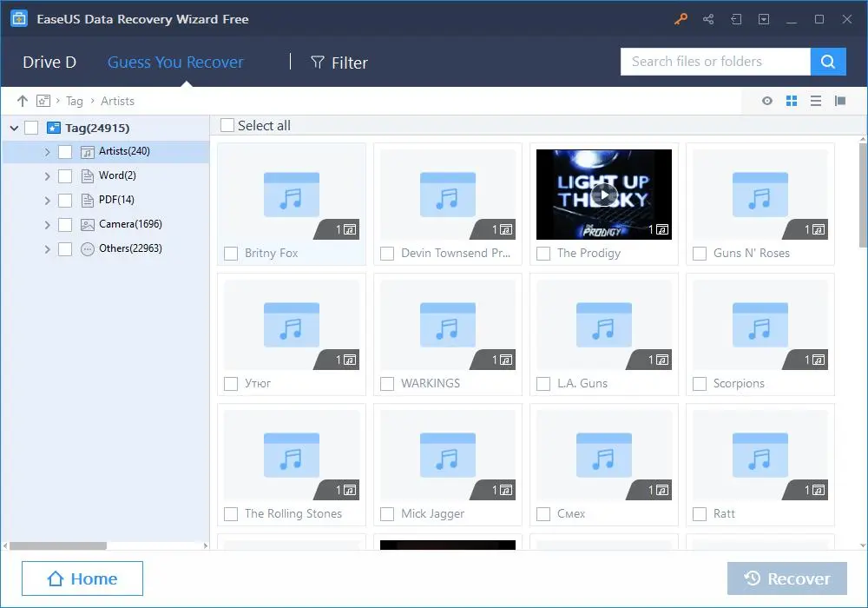Play The Prodigy video thumbnail
Screen dimensions: 868x608
tap(604, 195)
